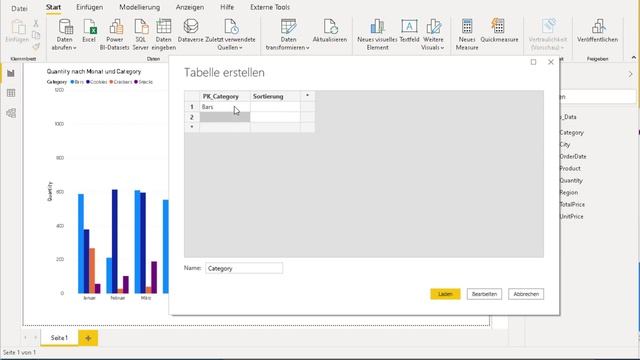This screenshot has height=360, width=640.
Task: Click the cut scissors icon
Action: [x=36, y=24]
